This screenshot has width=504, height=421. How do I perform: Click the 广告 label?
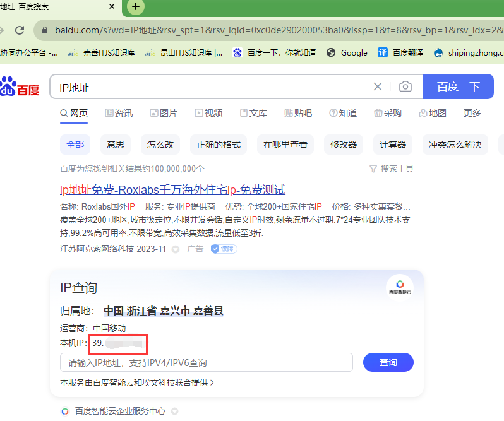pyautogui.click(x=195, y=249)
